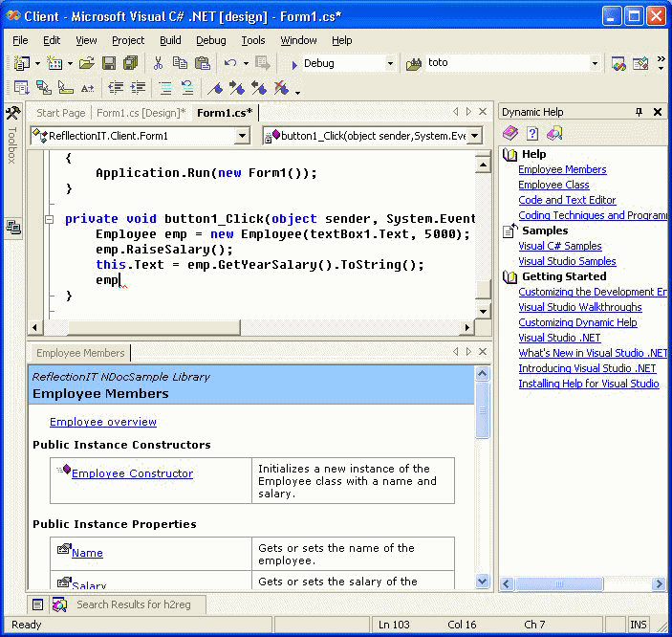Screen dimensions: 672x637
Task: Open Search Results for h2reg tab
Action: coord(128,604)
